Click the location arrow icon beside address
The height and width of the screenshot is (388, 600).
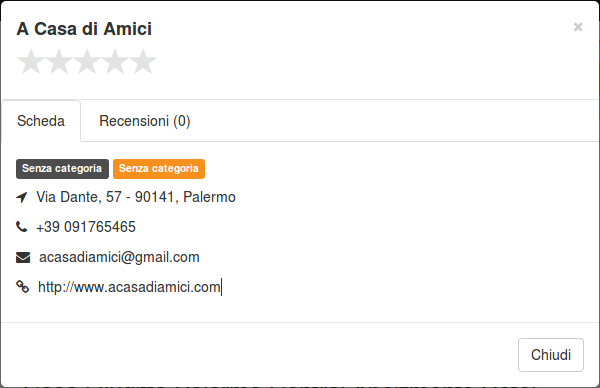(x=22, y=197)
